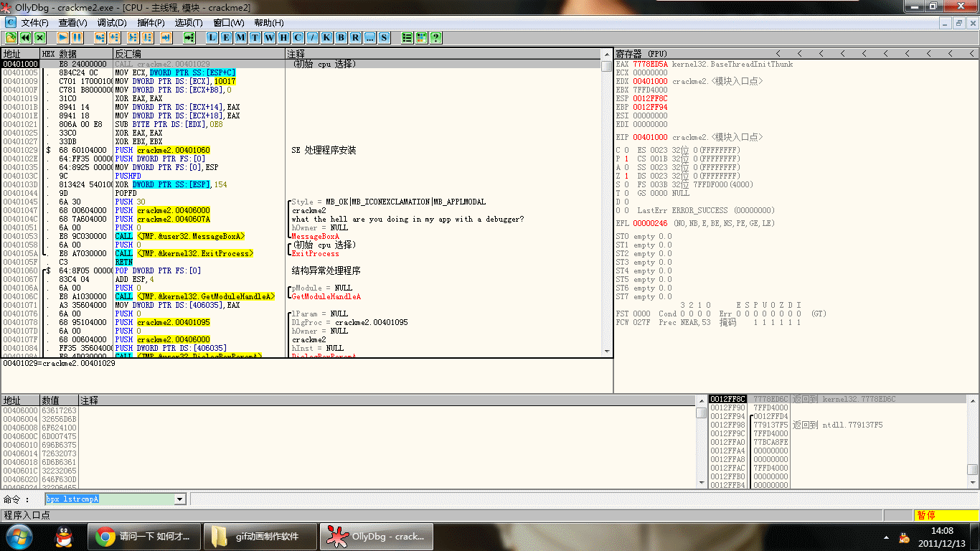Click the EFL value 00000246
Viewport: 980px width, 551px height.
click(x=650, y=223)
